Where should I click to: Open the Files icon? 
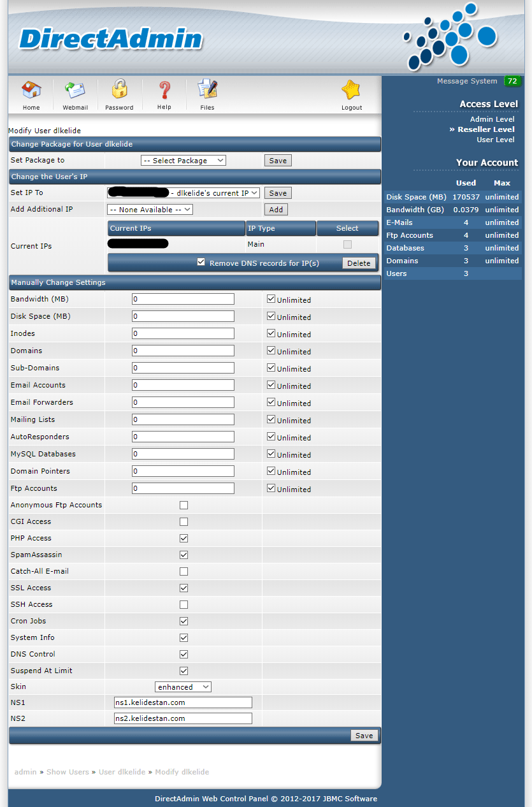click(207, 90)
